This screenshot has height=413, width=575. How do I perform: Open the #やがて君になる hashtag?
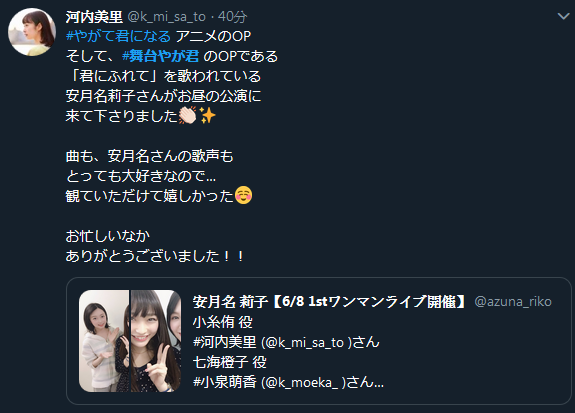(x=118, y=36)
